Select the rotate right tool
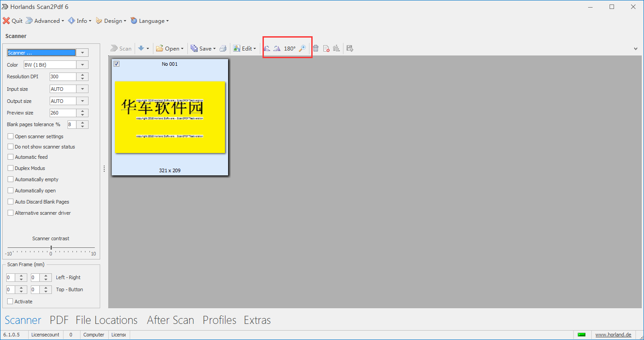This screenshot has height=340, width=644. click(x=277, y=48)
